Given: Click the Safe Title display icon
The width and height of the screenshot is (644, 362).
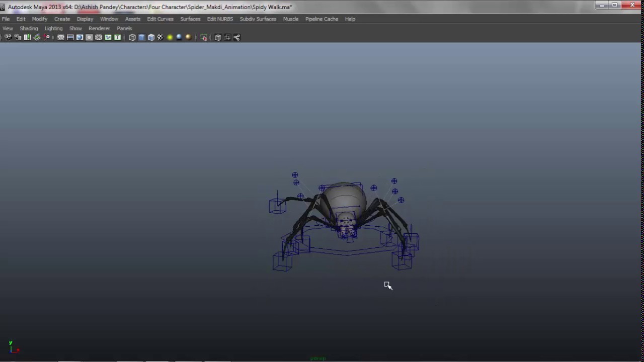Looking at the screenshot, I should pyautogui.click(x=116, y=37).
